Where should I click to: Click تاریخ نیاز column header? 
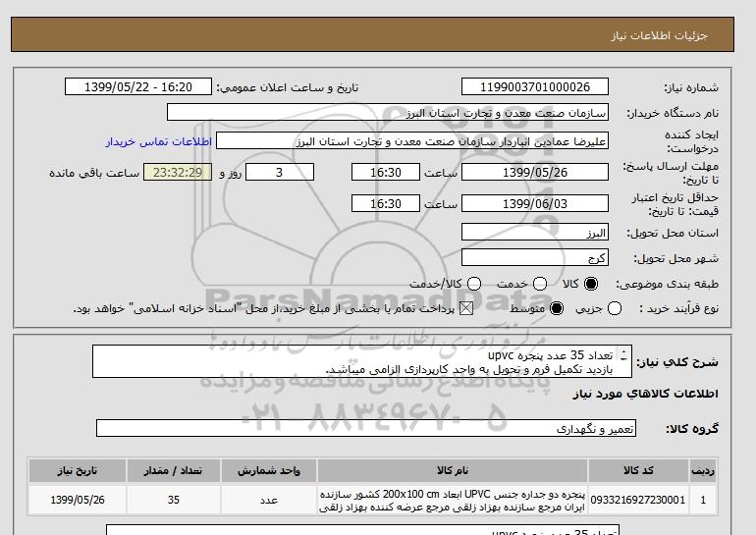tap(78, 470)
